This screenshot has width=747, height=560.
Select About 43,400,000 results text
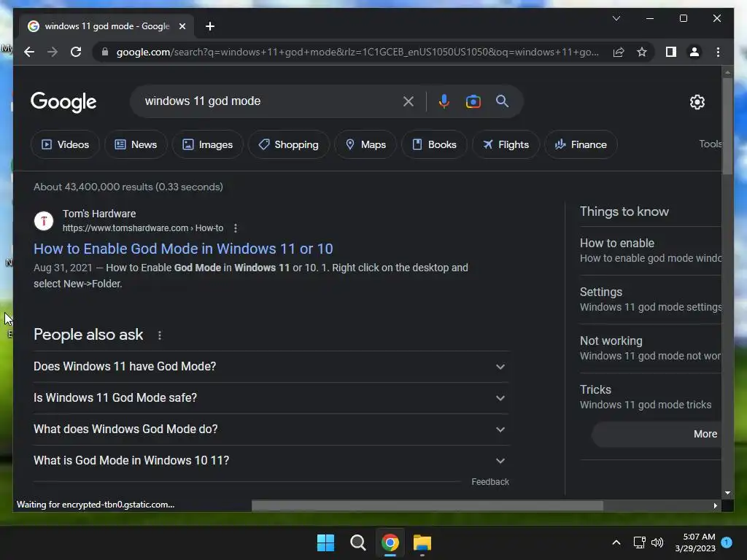(x=128, y=187)
